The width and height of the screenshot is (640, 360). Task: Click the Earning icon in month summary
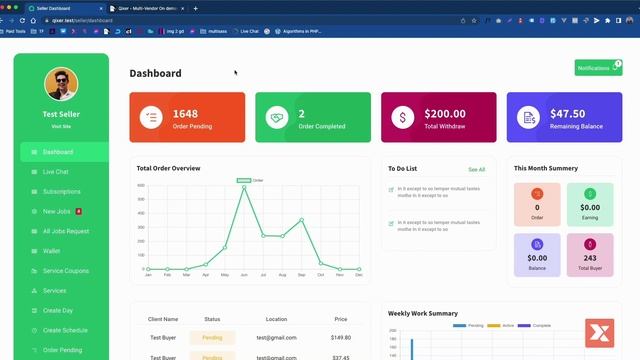(x=590, y=194)
